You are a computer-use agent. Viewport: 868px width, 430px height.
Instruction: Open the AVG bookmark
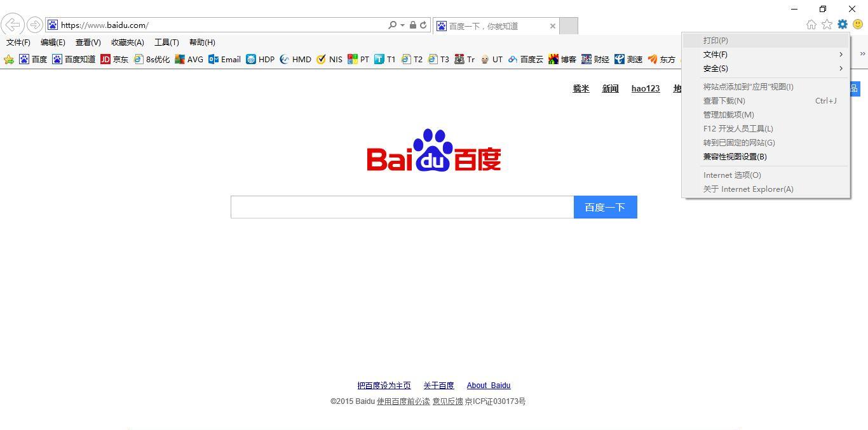pyautogui.click(x=189, y=60)
